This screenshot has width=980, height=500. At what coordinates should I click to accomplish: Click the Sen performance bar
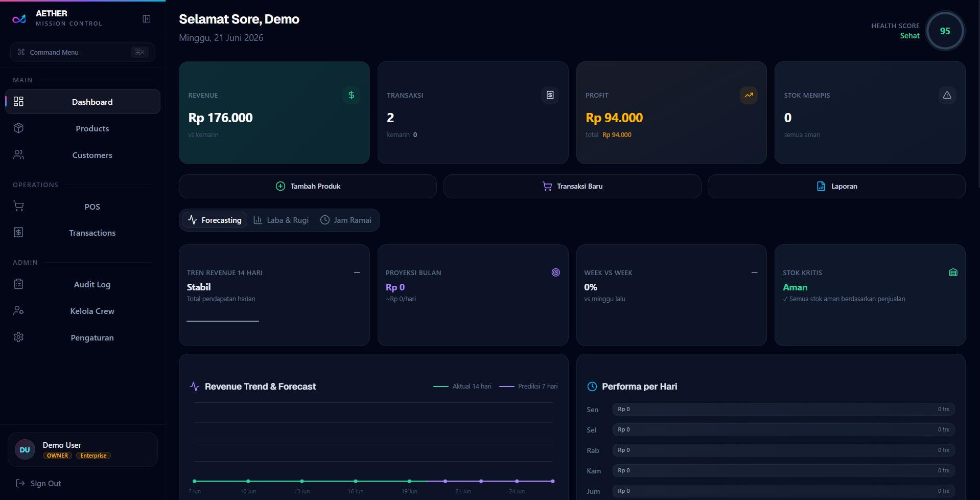pyautogui.click(x=783, y=409)
